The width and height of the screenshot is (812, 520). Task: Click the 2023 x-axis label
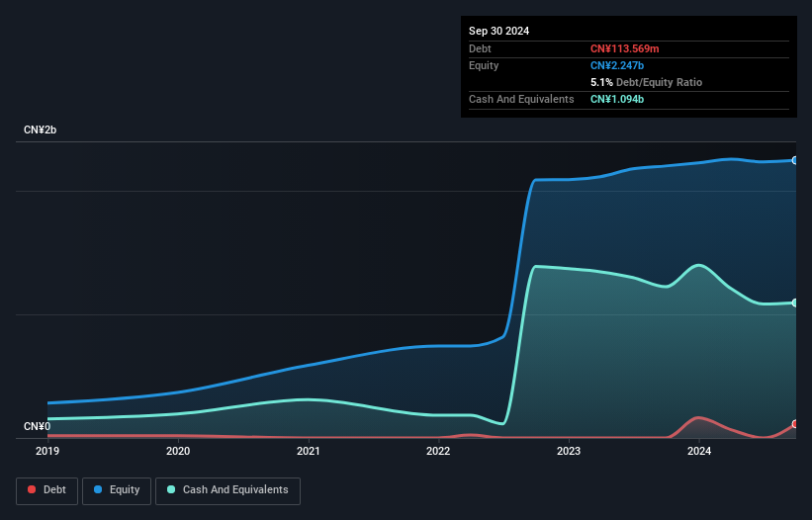pyautogui.click(x=569, y=451)
